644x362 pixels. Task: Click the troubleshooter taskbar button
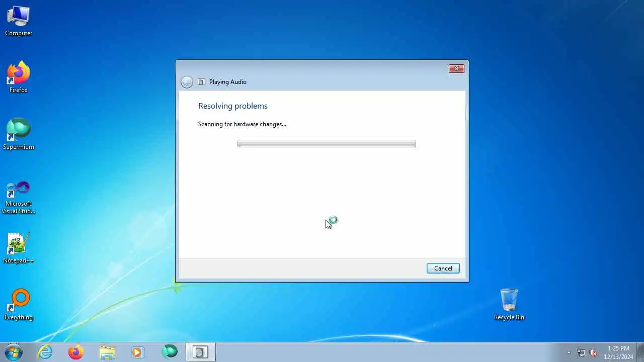click(x=201, y=352)
